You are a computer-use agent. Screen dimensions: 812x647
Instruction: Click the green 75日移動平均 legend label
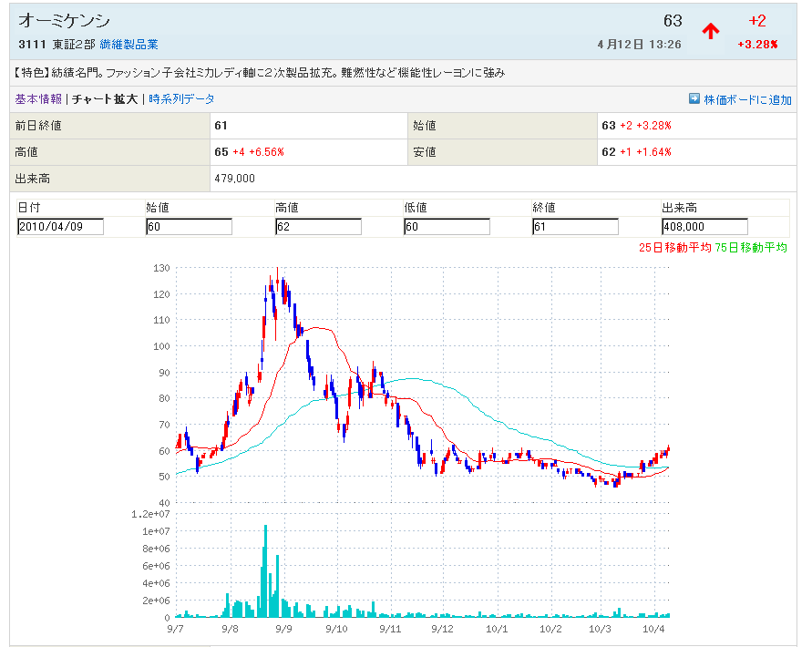[x=751, y=247]
